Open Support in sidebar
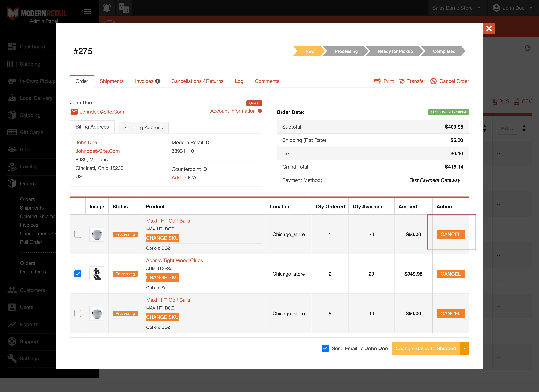539x392 pixels. click(23, 341)
